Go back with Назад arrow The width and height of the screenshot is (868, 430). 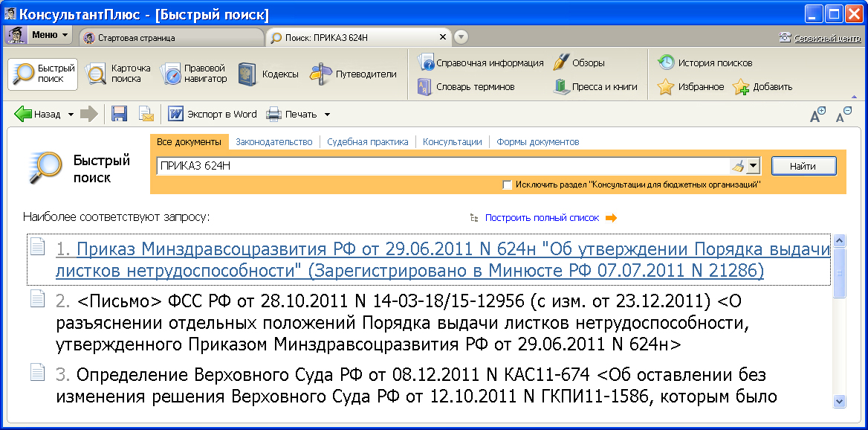[x=38, y=114]
